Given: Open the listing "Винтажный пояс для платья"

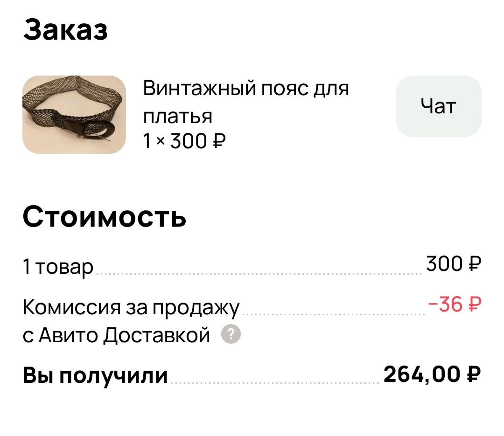Looking at the screenshot, I should tap(246, 89).
